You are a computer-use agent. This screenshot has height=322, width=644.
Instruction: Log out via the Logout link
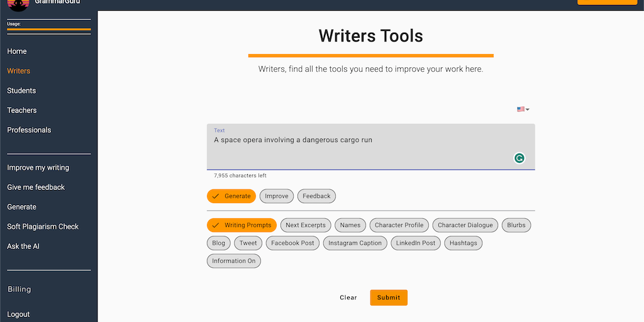click(x=18, y=314)
